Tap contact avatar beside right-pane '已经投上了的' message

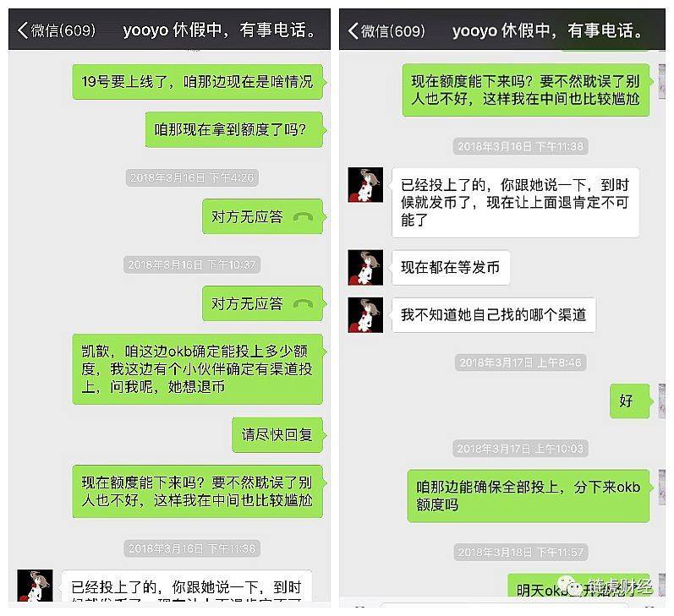point(365,185)
